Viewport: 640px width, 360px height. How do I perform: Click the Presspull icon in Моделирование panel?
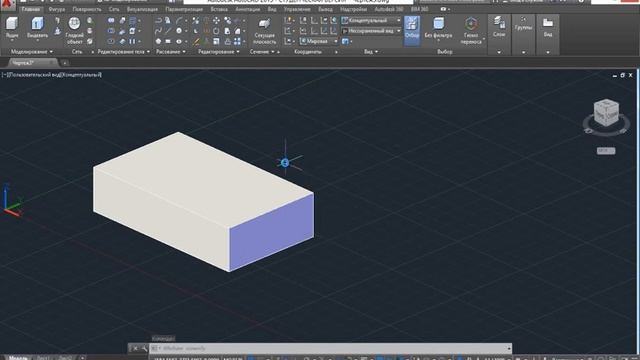pyautogui.click(x=58, y=31)
